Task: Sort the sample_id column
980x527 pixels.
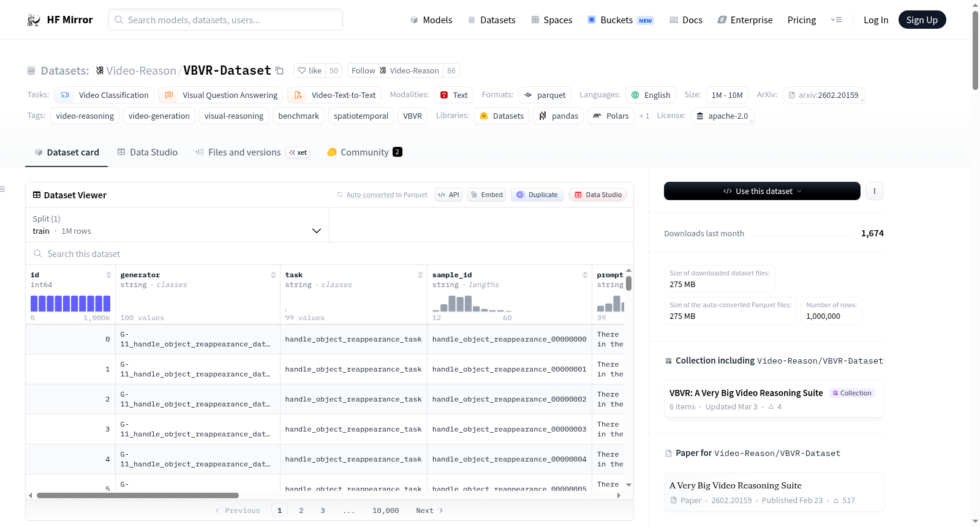Action: pyautogui.click(x=585, y=275)
